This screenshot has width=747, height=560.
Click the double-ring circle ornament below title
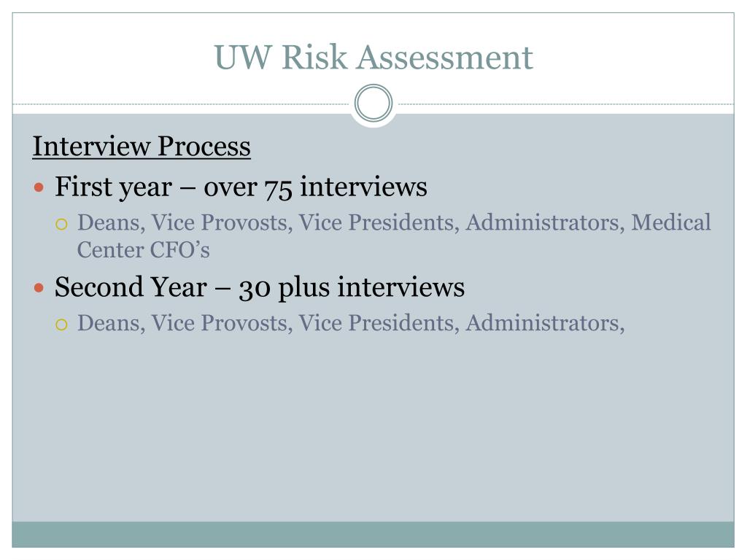pos(373,103)
